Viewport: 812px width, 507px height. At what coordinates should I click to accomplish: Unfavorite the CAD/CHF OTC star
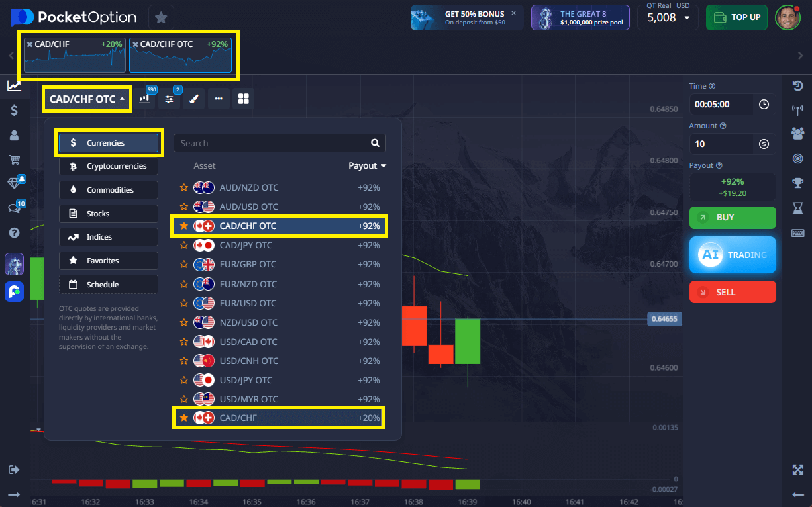(x=184, y=226)
